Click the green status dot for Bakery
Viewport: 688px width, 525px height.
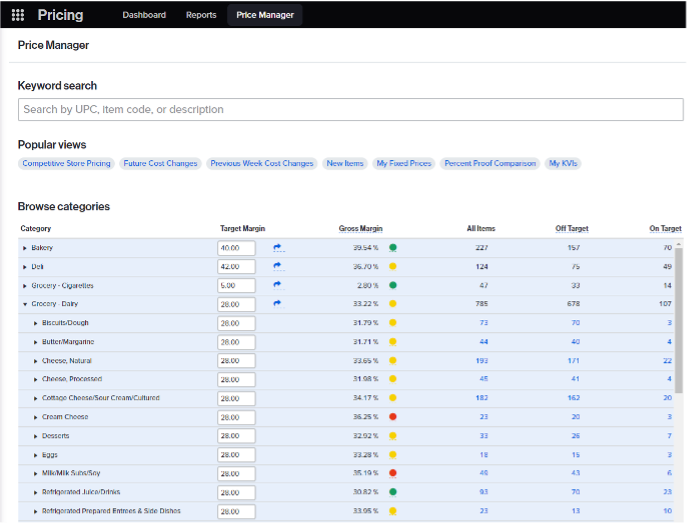point(393,248)
